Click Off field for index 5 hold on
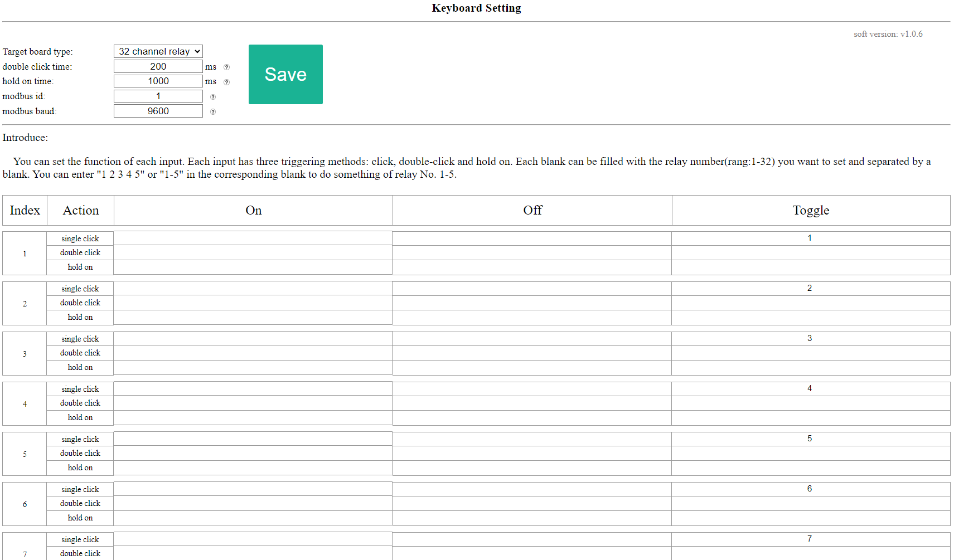 (x=532, y=468)
